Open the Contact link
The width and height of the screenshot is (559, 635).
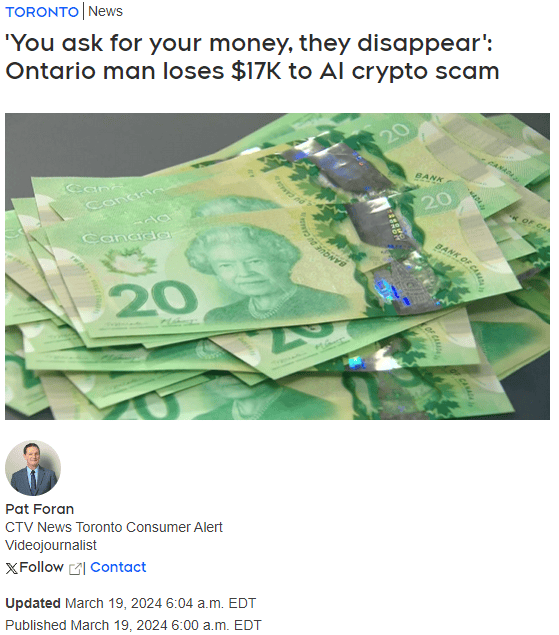[118, 567]
